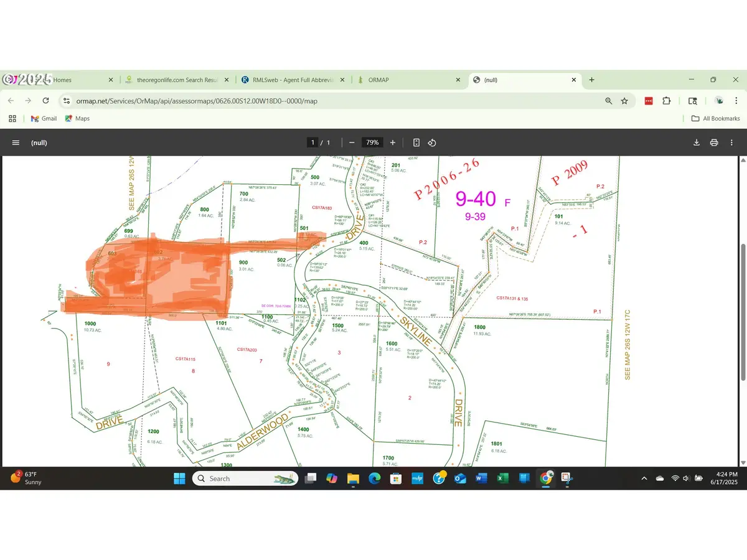This screenshot has height=560, width=747.
Task: Open the Windows Start menu
Action: pyautogui.click(x=179, y=478)
